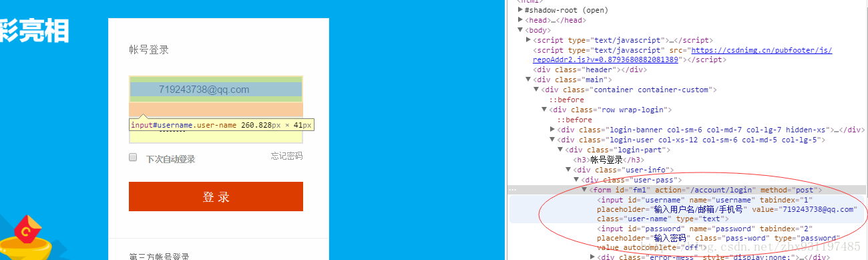Expand the first script text/javascript node
Image resolution: width=868 pixels, height=260 pixels.
[529, 40]
